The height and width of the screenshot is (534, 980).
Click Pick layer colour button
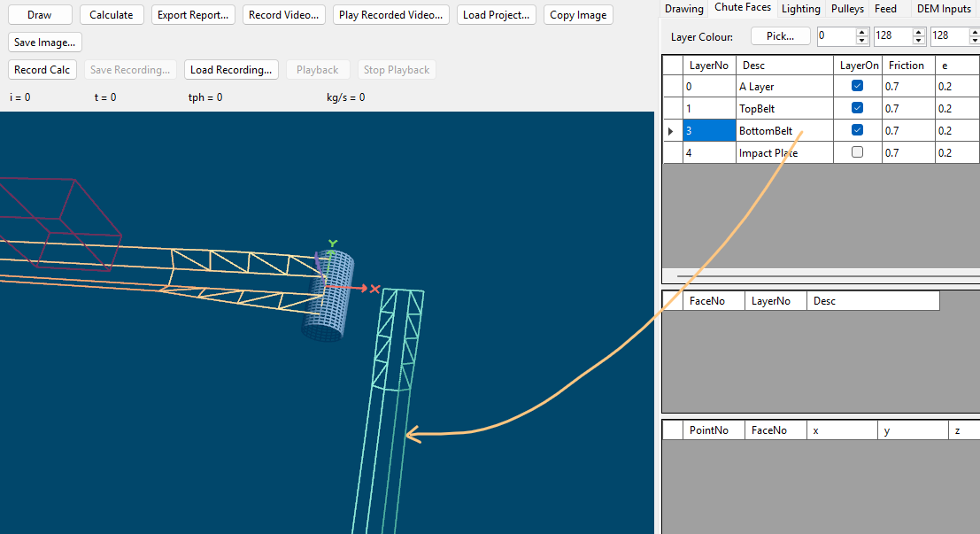tap(781, 36)
